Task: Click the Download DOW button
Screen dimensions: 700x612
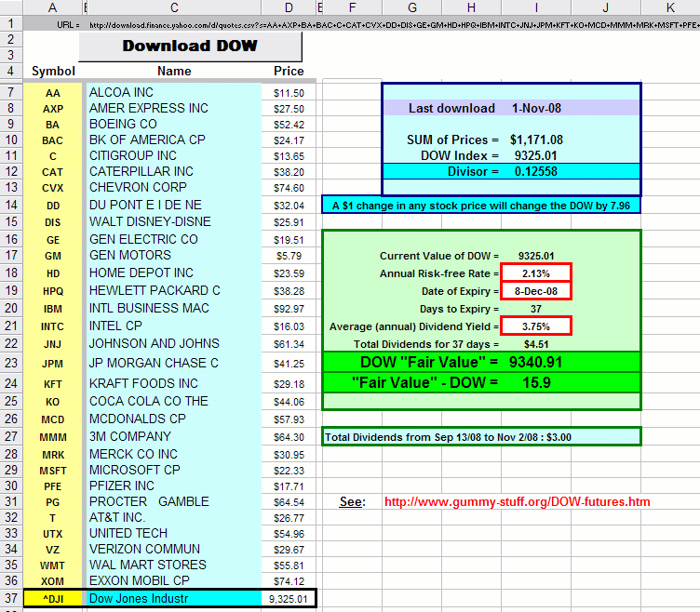Action: click(190, 47)
